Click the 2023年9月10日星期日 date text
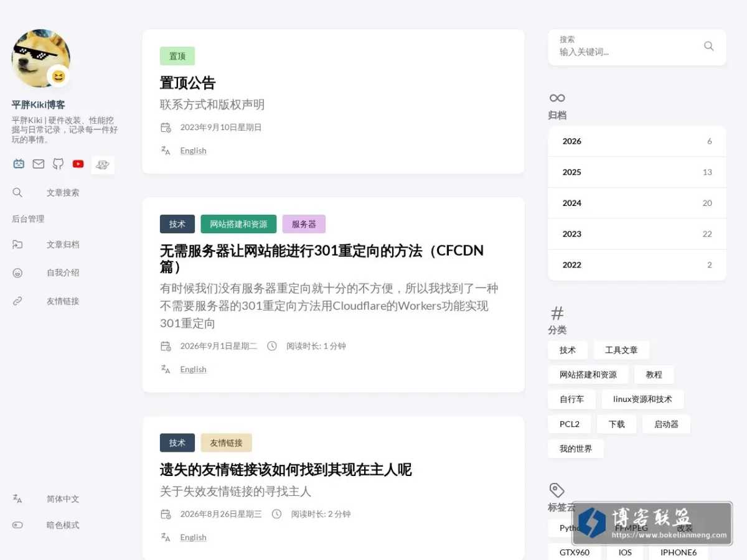 click(x=221, y=128)
